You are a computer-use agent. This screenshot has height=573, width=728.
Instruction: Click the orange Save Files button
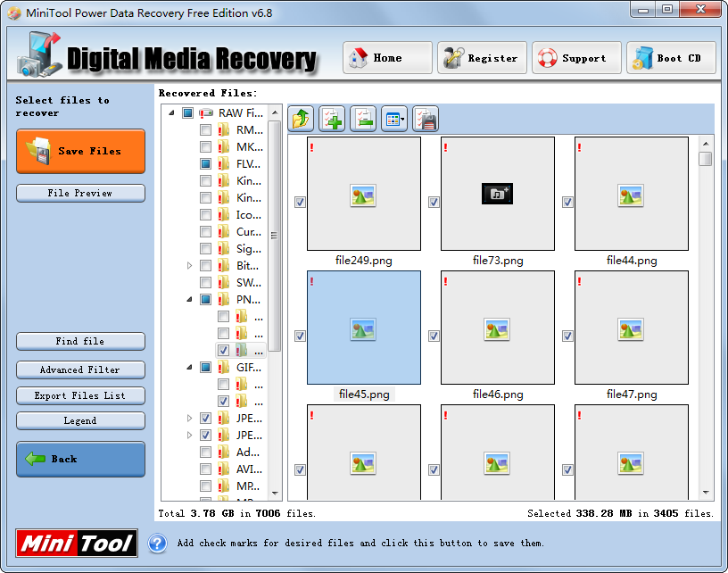(x=81, y=152)
